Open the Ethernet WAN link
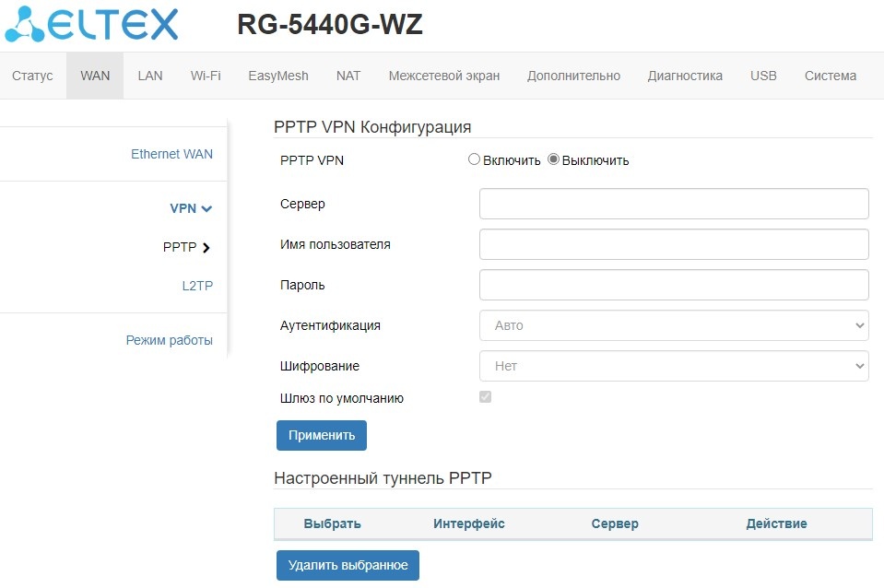This screenshot has height=588, width=884. (x=171, y=154)
